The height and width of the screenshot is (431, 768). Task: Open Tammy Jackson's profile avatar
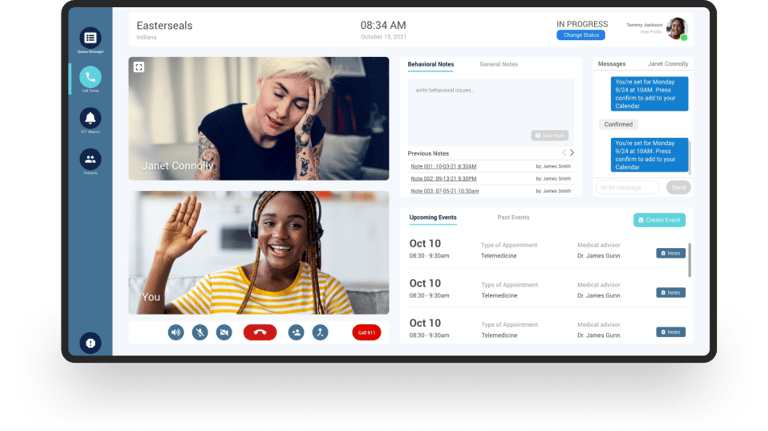tap(677, 28)
